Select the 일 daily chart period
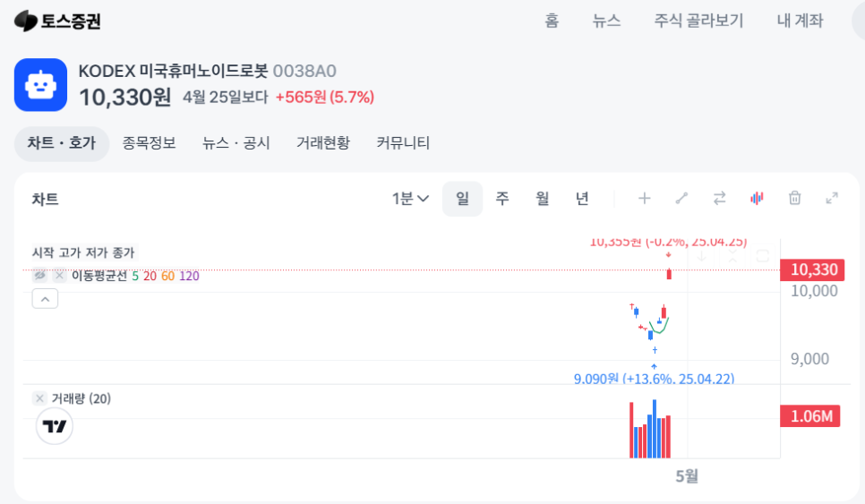Viewport: 865px width, 504px height. point(462,199)
